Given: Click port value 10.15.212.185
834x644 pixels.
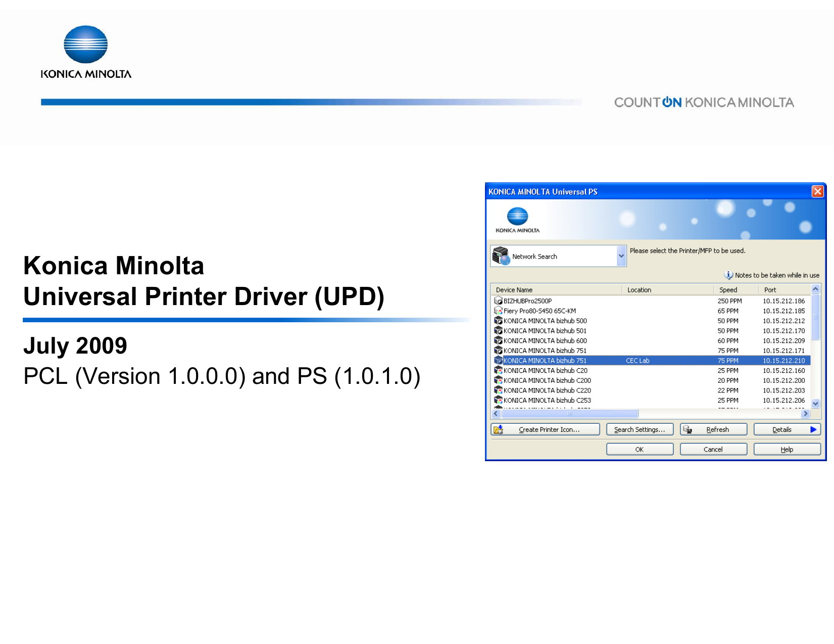Looking at the screenshot, I should pos(784,311).
